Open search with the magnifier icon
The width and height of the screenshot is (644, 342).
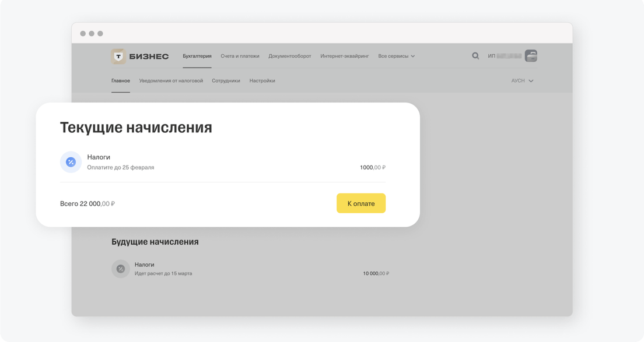(475, 56)
